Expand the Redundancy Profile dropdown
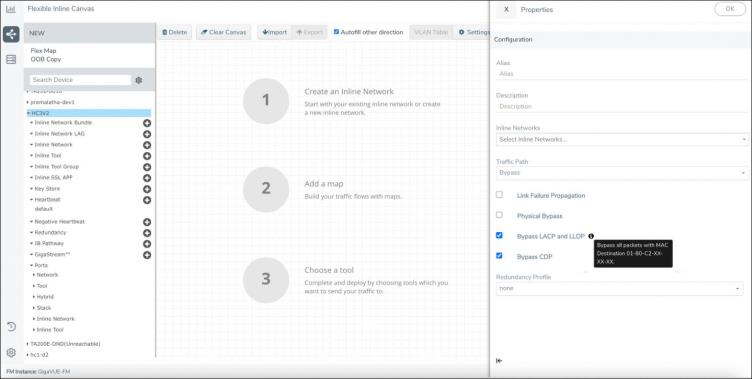This screenshot has width=752, height=379. click(x=620, y=289)
